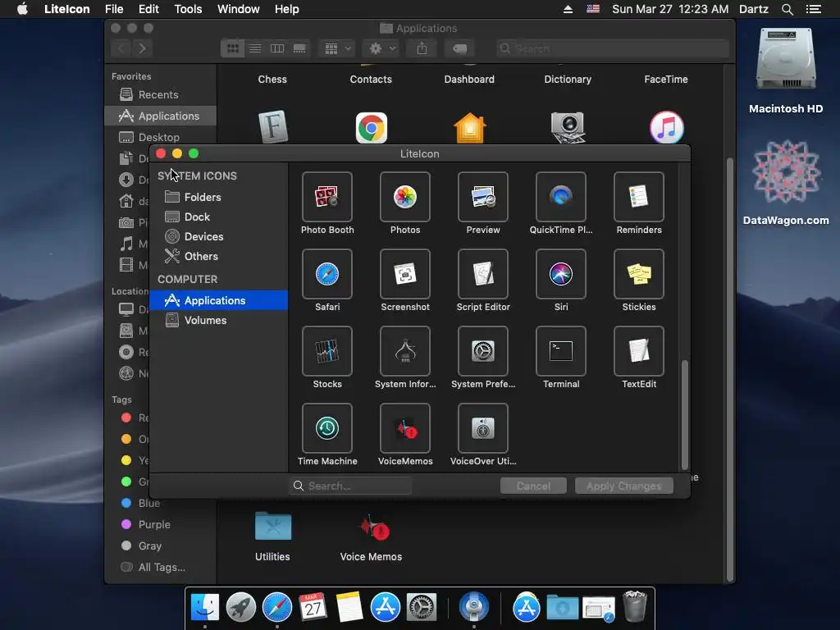Switch Finder to column view
This screenshot has height=630, width=840.
pos(277,48)
